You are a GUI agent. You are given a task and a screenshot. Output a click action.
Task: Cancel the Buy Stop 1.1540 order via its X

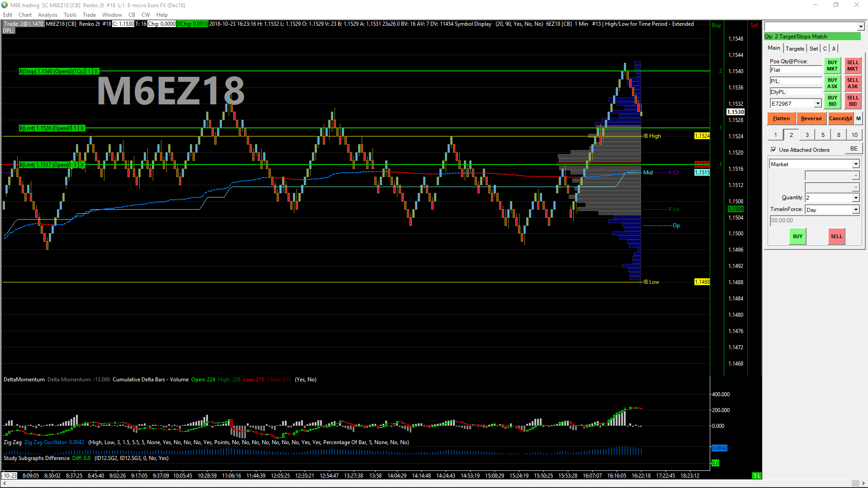tap(96, 71)
